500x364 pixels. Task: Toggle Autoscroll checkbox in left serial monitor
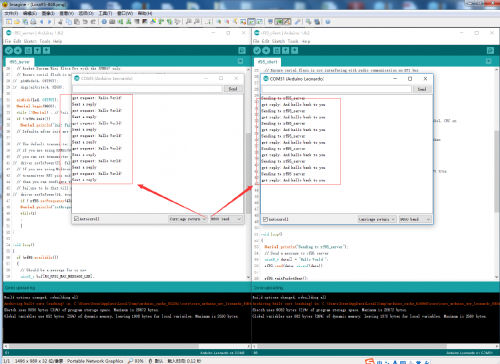click(x=76, y=219)
